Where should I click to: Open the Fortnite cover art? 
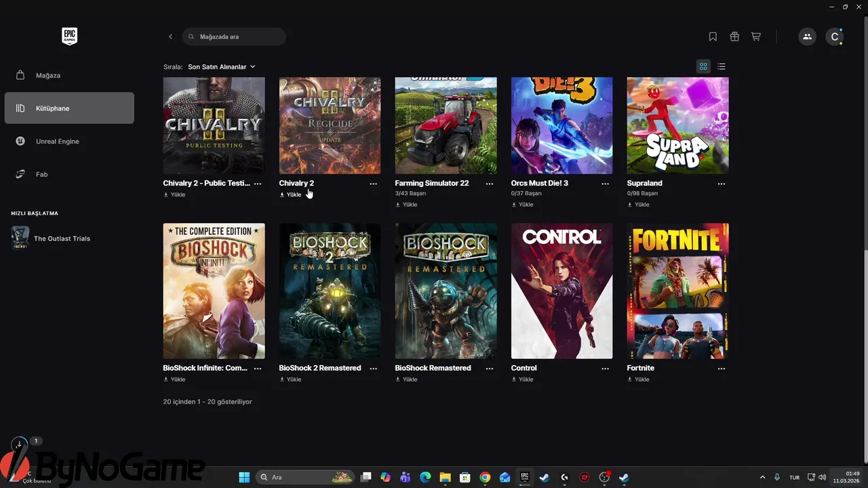[x=678, y=291]
